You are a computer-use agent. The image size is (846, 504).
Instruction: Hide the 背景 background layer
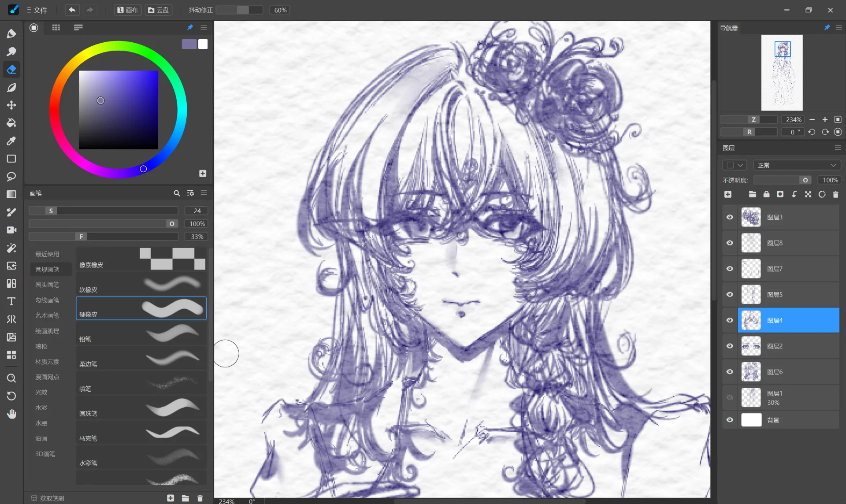pos(730,420)
